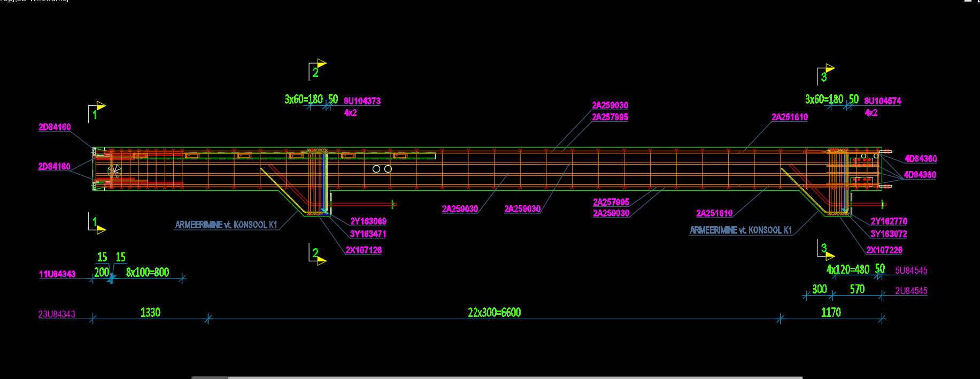Screen dimensions: 980x379
Task: Pick the 2X107126 rebar label
Action: click(x=364, y=250)
